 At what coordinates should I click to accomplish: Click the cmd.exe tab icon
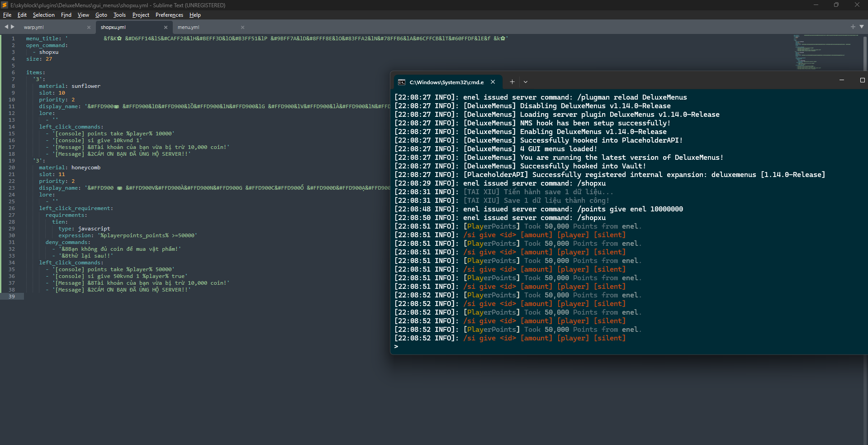[x=401, y=82]
